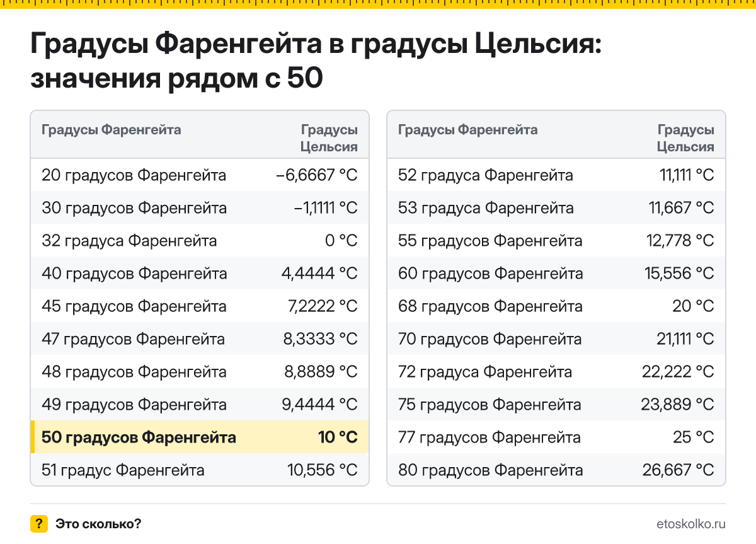Select the '8,3333 °C' value
The width and height of the screenshot is (756, 544).
(321, 339)
